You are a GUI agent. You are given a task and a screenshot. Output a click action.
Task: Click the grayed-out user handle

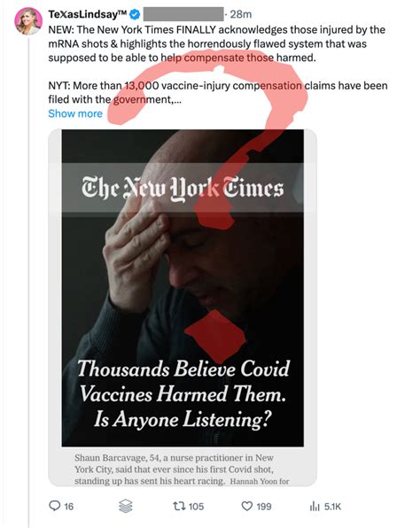point(183,14)
